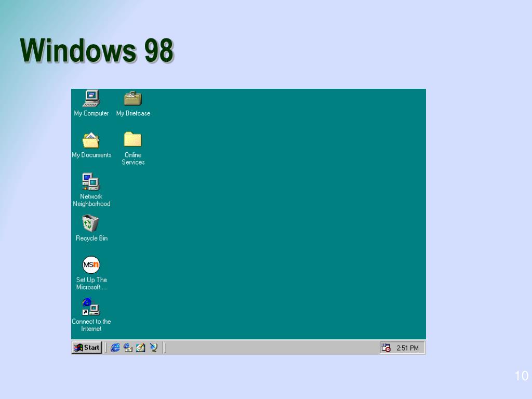
Task: Open the Start menu button
Action: (87, 348)
